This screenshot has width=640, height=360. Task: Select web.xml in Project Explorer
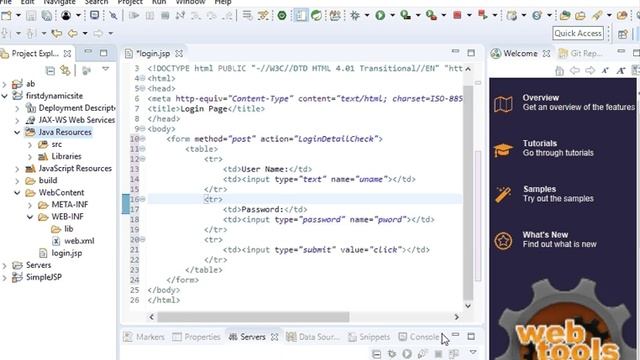tap(79, 241)
